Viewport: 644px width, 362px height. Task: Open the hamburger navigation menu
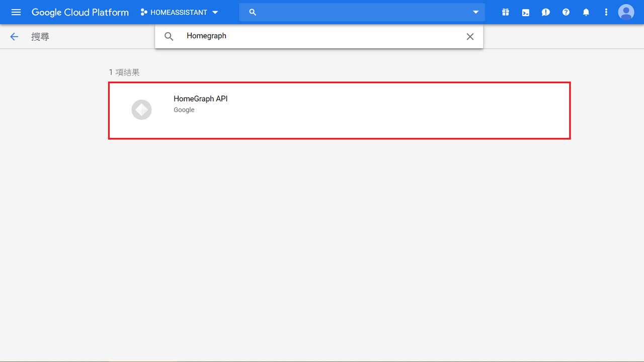tap(16, 12)
